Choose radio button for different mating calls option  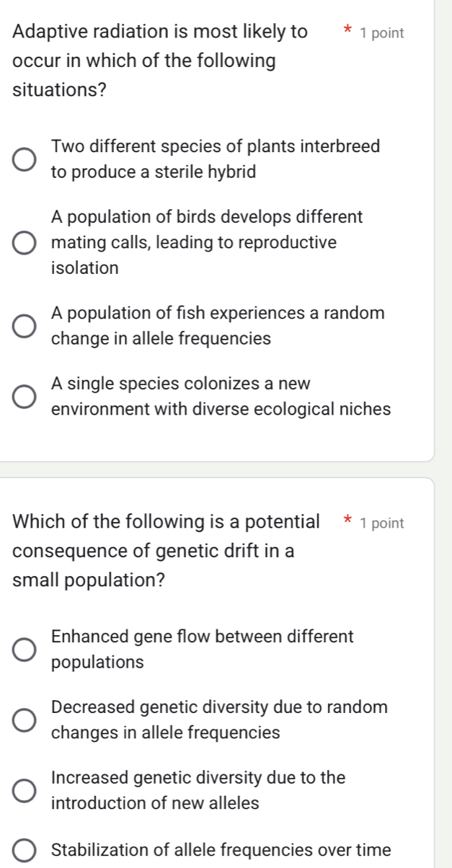coord(25,242)
